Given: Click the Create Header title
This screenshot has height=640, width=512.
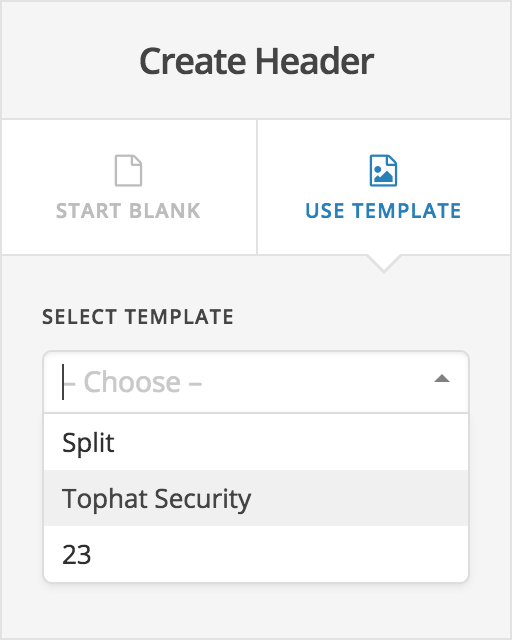Looking at the screenshot, I should pos(256,61).
